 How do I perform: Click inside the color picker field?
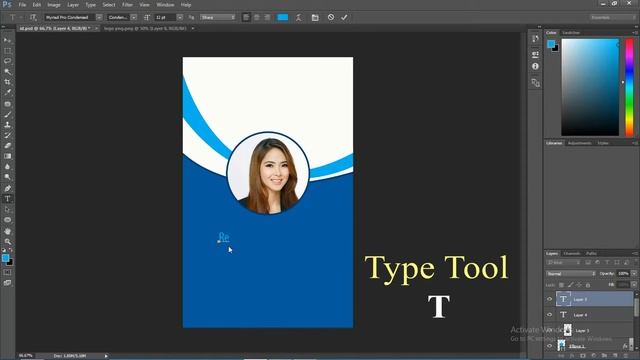(590, 87)
